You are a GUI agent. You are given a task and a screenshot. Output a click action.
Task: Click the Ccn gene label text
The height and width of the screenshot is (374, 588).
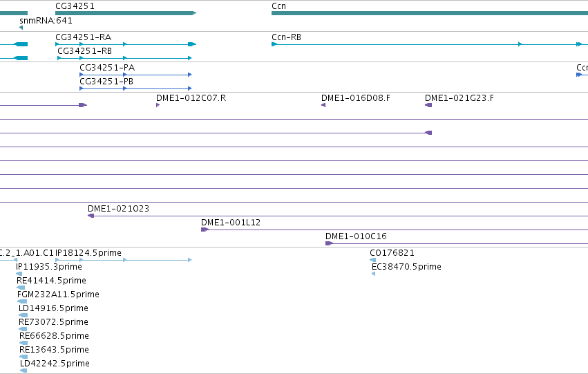click(278, 6)
